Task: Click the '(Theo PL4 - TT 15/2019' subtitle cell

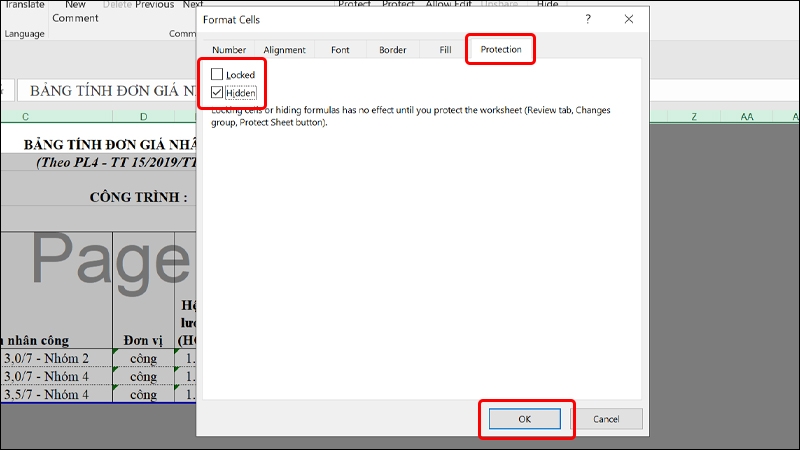Action: coord(116,162)
